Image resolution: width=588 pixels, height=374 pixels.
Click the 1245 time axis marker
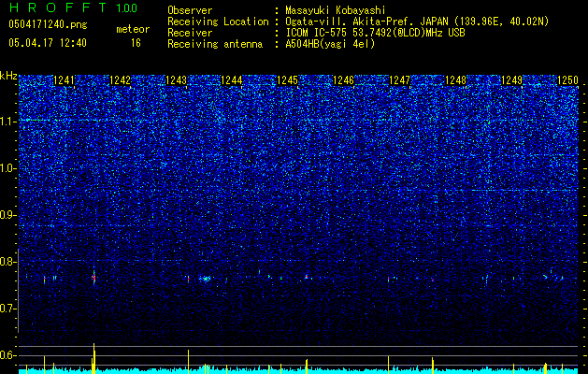click(x=287, y=80)
